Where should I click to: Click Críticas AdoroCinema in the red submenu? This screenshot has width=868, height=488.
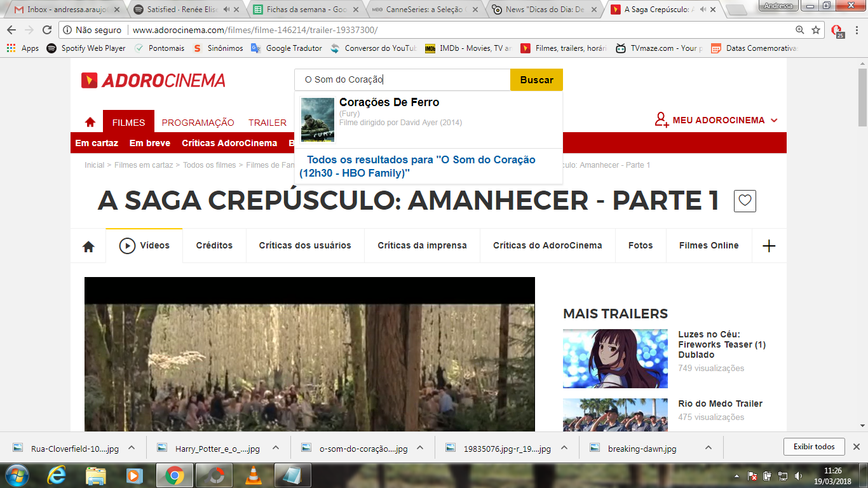click(x=229, y=143)
